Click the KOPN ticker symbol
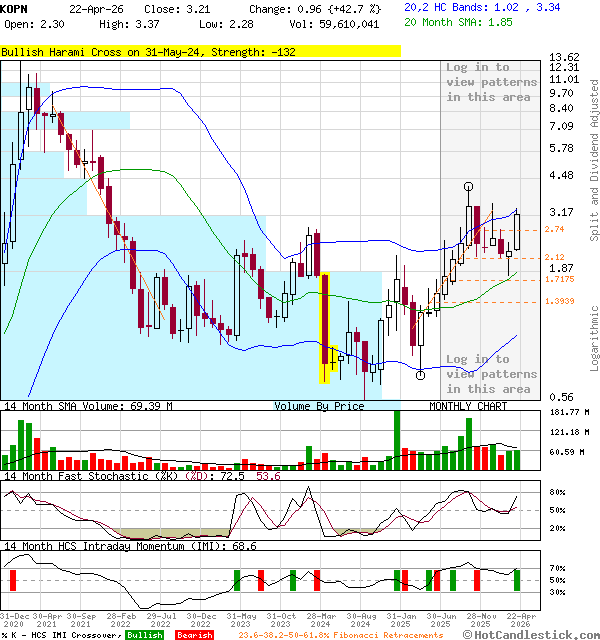Viewport: 600px width, 640px height. (x=14, y=8)
